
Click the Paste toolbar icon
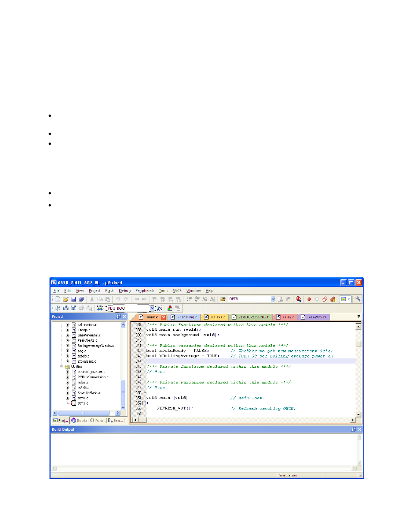pyautogui.click(x=108, y=299)
